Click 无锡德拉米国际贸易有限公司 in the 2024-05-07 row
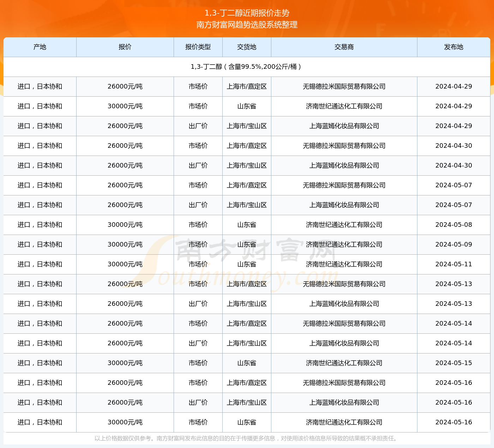 pyautogui.click(x=344, y=185)
